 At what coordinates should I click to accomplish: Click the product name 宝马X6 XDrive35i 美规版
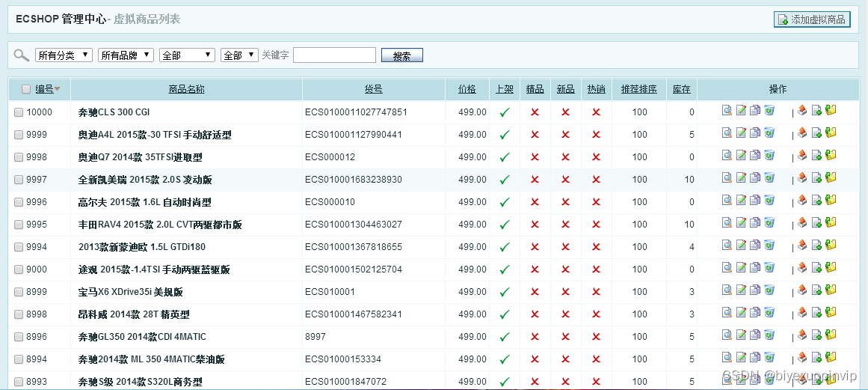131,292
